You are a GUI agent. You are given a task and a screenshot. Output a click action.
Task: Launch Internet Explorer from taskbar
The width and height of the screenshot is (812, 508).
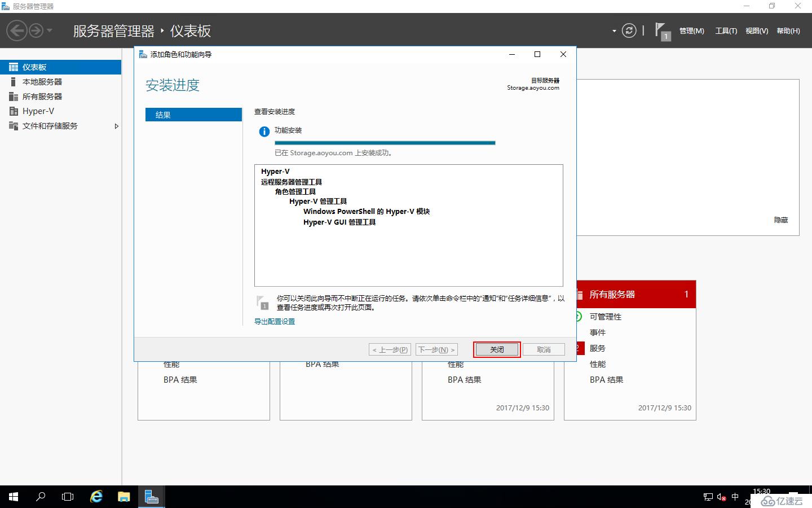point(96,497)
